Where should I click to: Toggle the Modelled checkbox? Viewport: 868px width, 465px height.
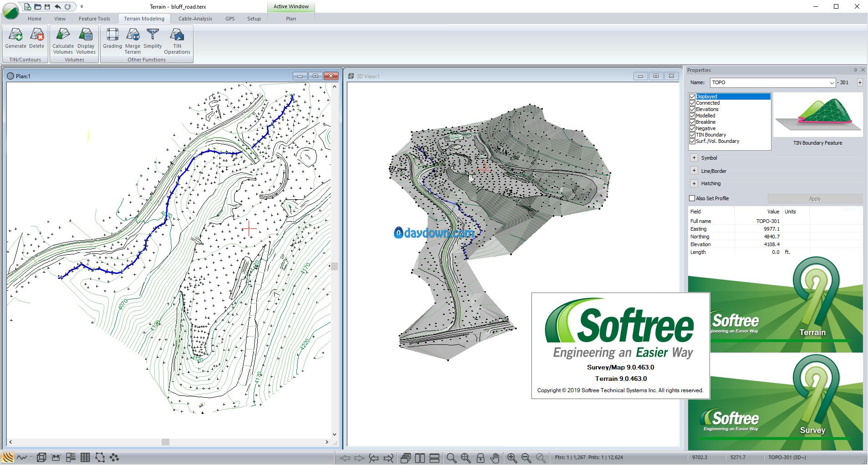(x=692, y=116)
